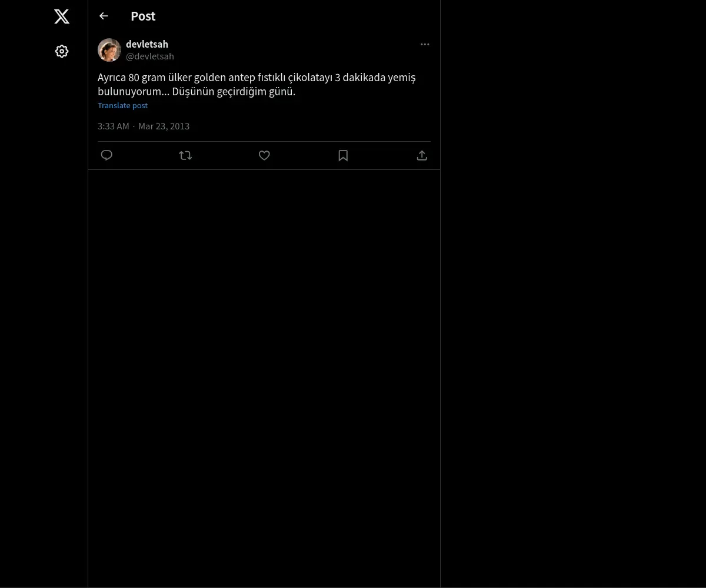
Task: Click the Post heading title
Action: pyautogui.click(x=143, y=16)
